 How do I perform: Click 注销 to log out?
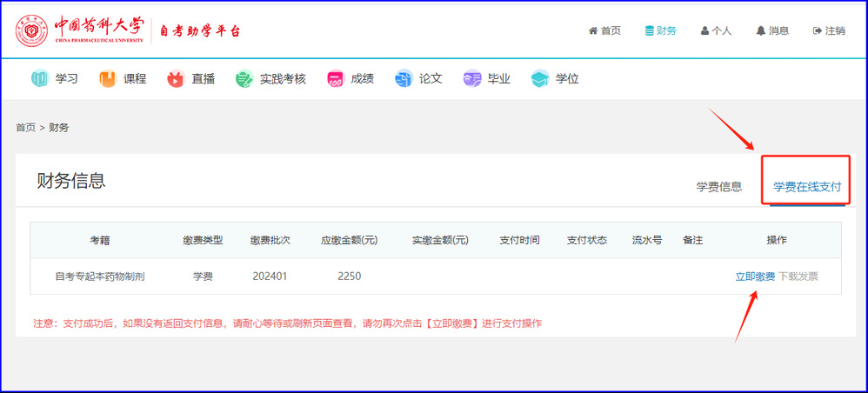click(829, 30)
